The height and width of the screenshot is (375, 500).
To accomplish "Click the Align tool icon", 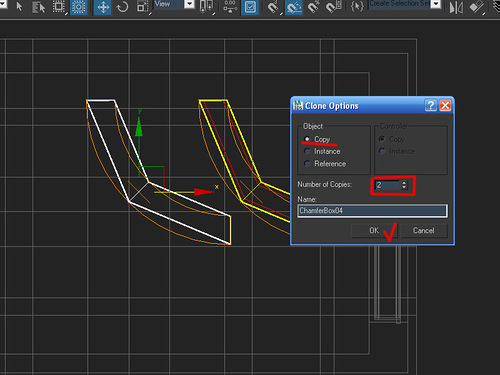I will click(476, 7).
